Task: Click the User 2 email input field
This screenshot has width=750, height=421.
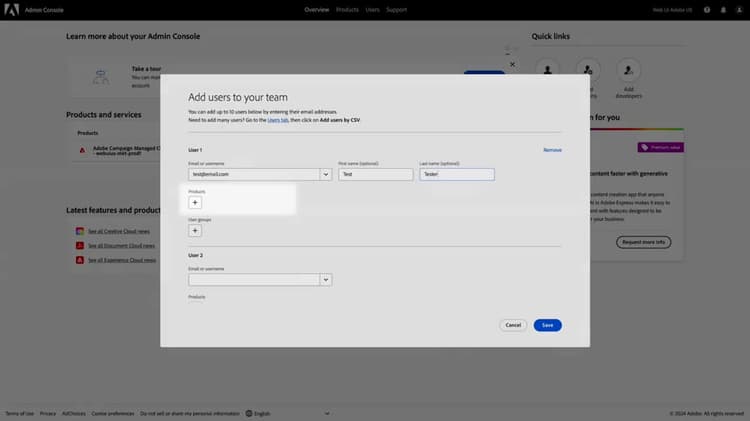Action: click(x=254, y=279)
